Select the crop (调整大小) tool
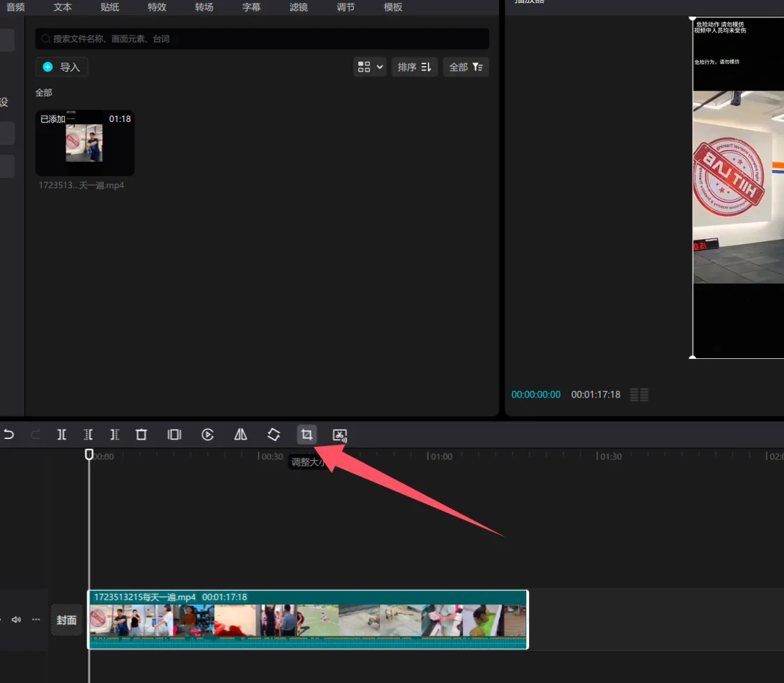This screenshot has width=784, height=683. coord(306,435)
